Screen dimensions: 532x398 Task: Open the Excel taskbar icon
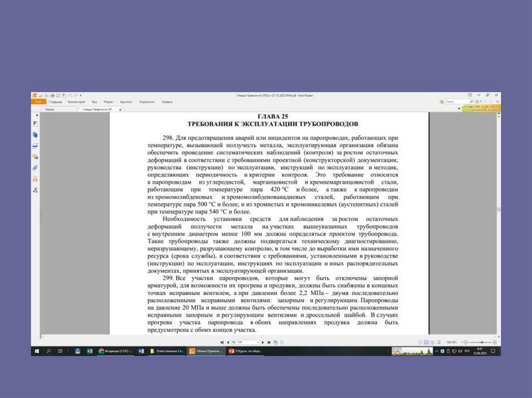pyautogui.click(x=89, y=351)
